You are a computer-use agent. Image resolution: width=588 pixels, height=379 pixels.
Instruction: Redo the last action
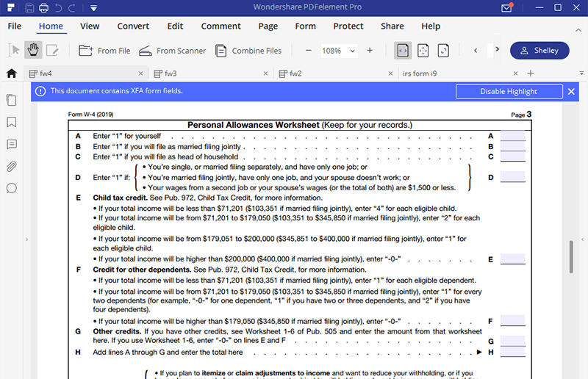tap(72, 7)
